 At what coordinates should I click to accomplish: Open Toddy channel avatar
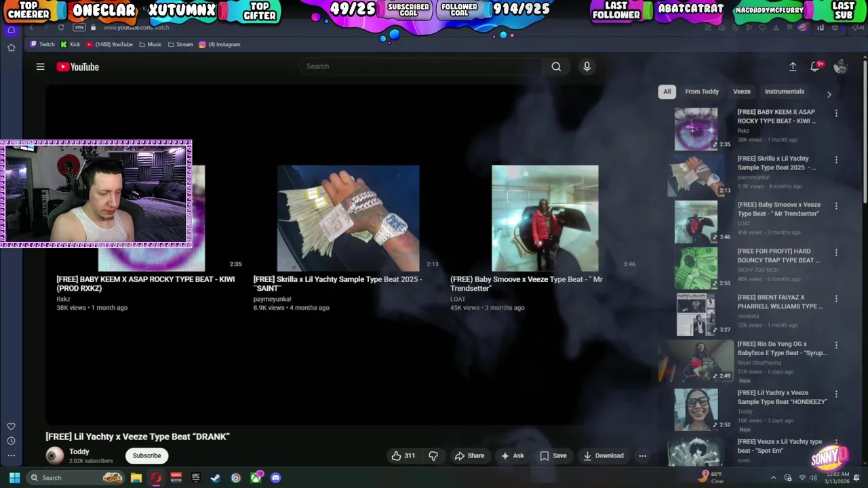[55, 455]
